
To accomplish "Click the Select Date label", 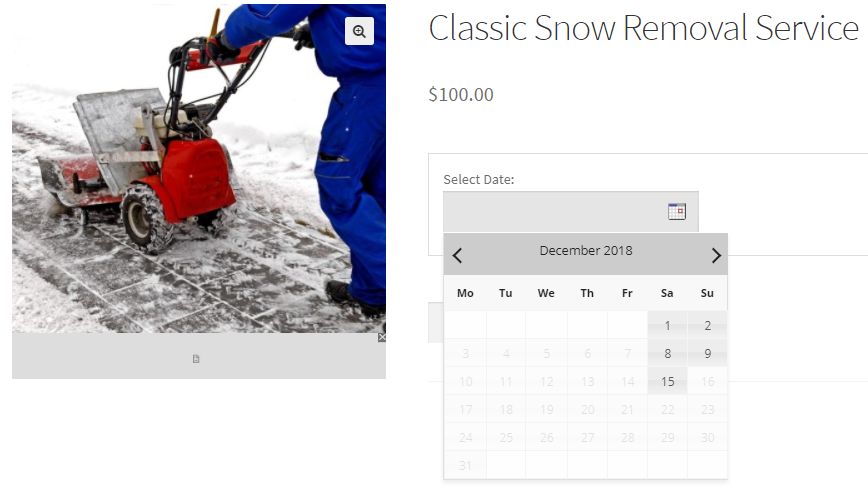I will coord(478,180).
